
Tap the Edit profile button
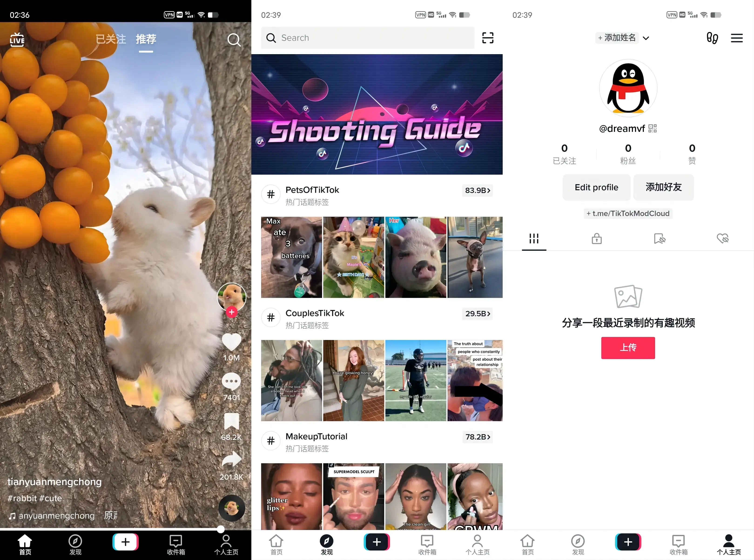[x=596, y=187]
